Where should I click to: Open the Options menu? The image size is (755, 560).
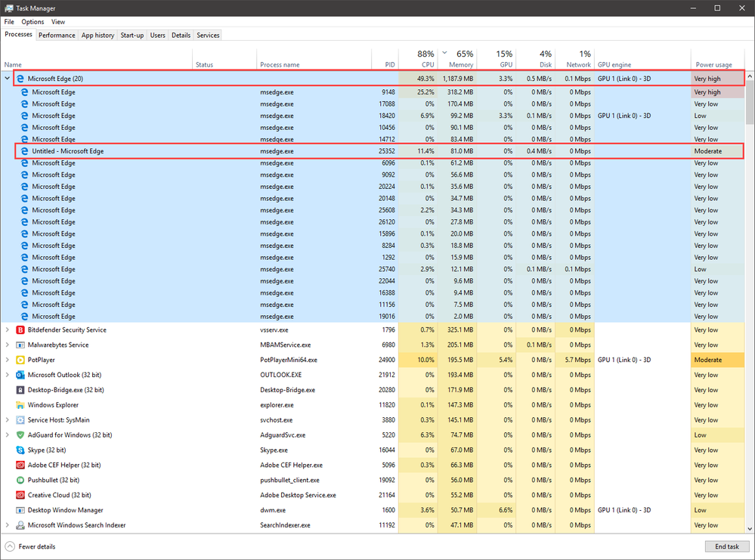[32, 22]
